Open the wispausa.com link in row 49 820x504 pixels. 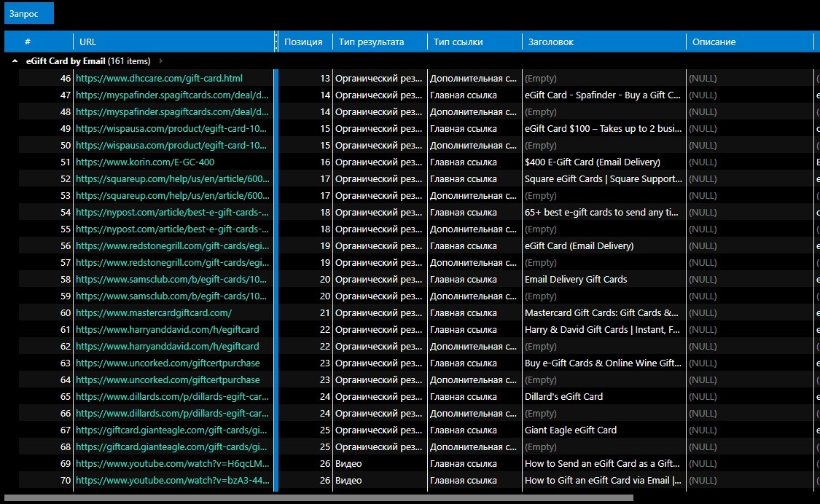171,129
